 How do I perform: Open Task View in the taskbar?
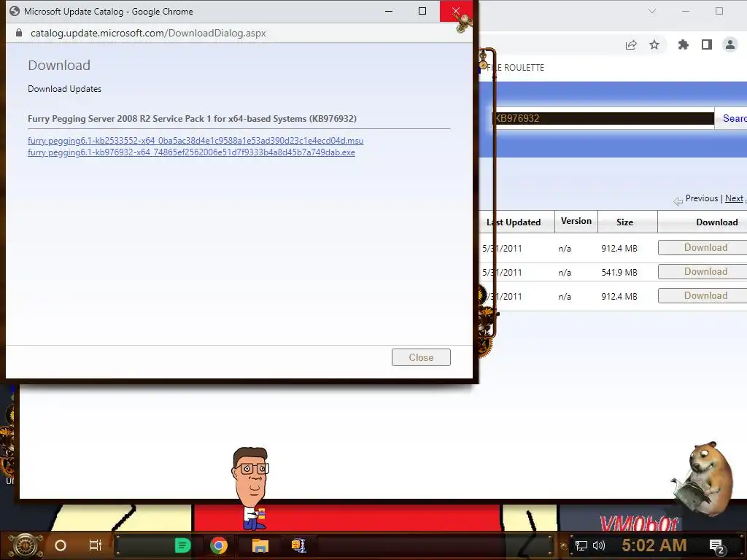coord(96,545)
